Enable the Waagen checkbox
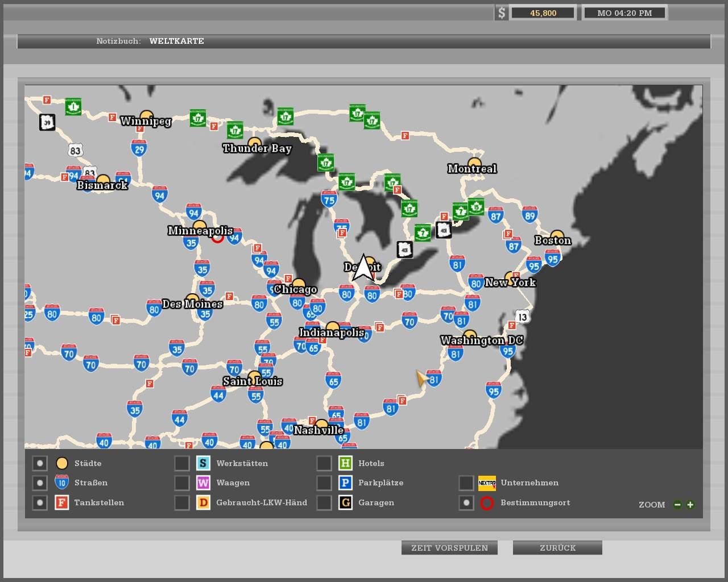728x582 pixels. pos(181,483)
